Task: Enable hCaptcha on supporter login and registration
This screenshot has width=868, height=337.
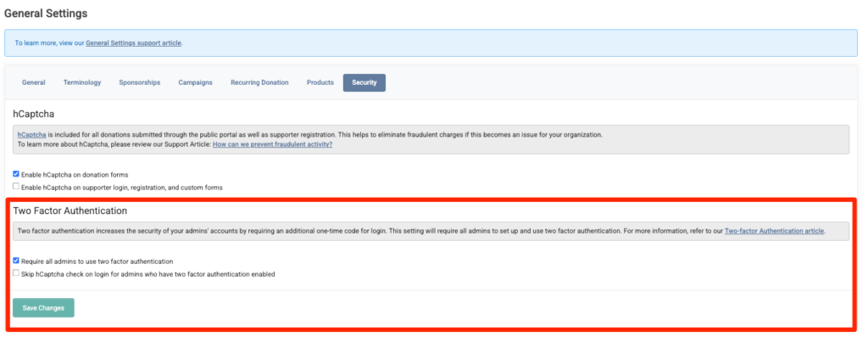Action: [16, 187]
